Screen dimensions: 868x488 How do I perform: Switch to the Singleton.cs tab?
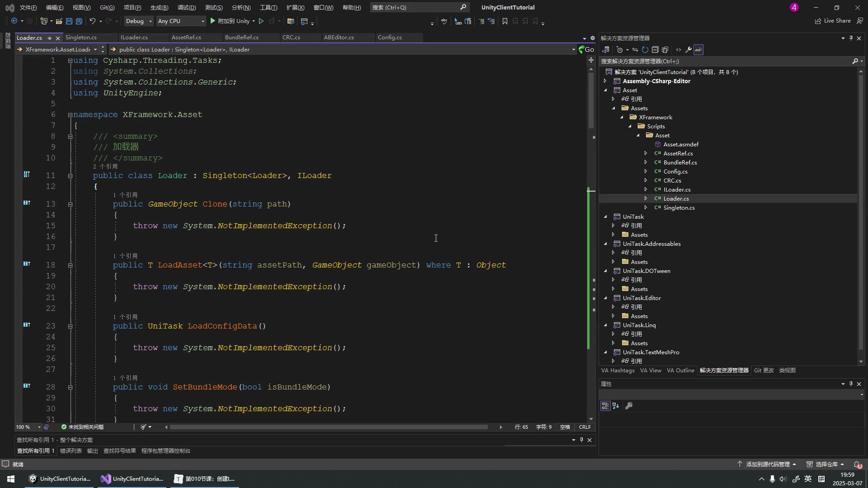(x=81, y=38)
